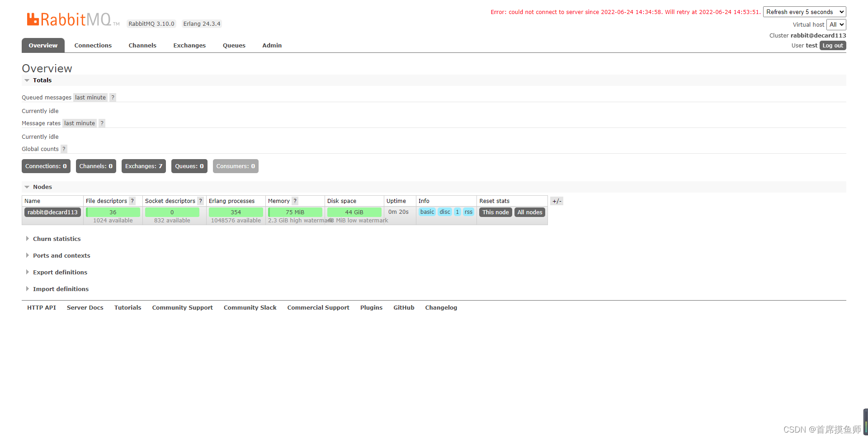Open node rabbit@decard113 details

[x=52, y=212]
